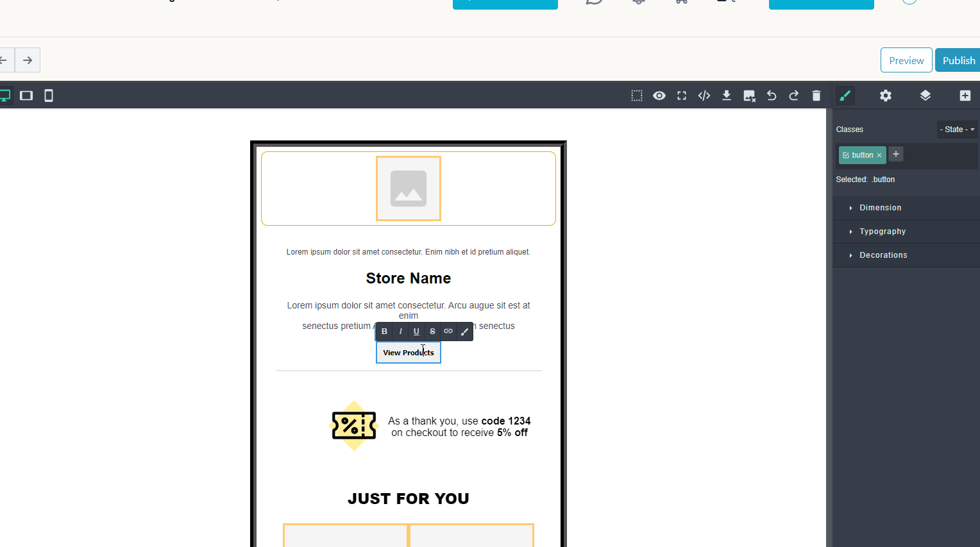Click the 'code 1234' coupon text
Viewport: 980px width, 547px height.
coord(506,421)
